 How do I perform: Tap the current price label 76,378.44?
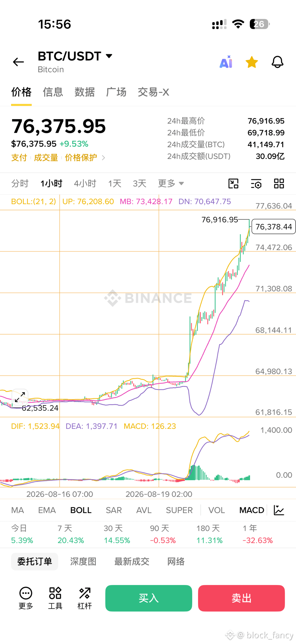click(274, 227)
